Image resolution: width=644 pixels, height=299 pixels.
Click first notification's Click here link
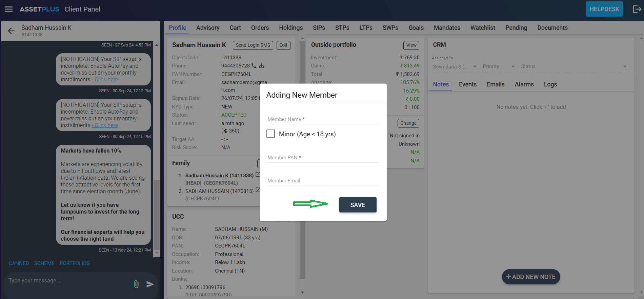click(105, 79)
